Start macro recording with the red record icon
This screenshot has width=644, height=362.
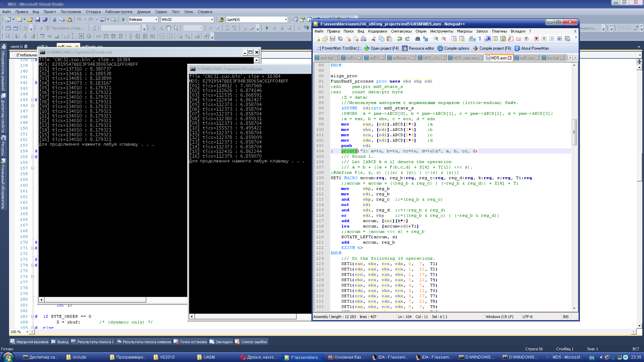click(536, 39)
